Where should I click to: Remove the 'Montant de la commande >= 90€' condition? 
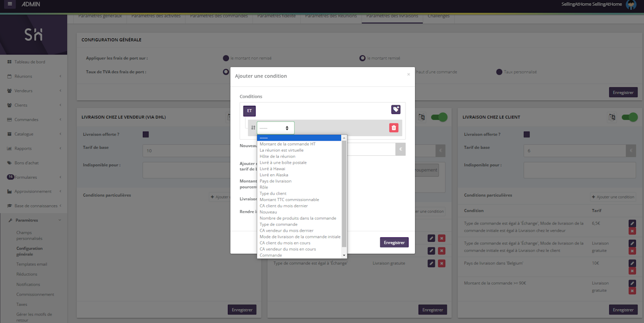click(632, 290)
